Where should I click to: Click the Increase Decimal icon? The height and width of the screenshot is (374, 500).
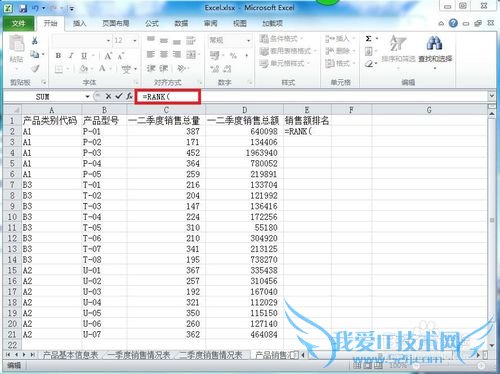coord(214,69)
